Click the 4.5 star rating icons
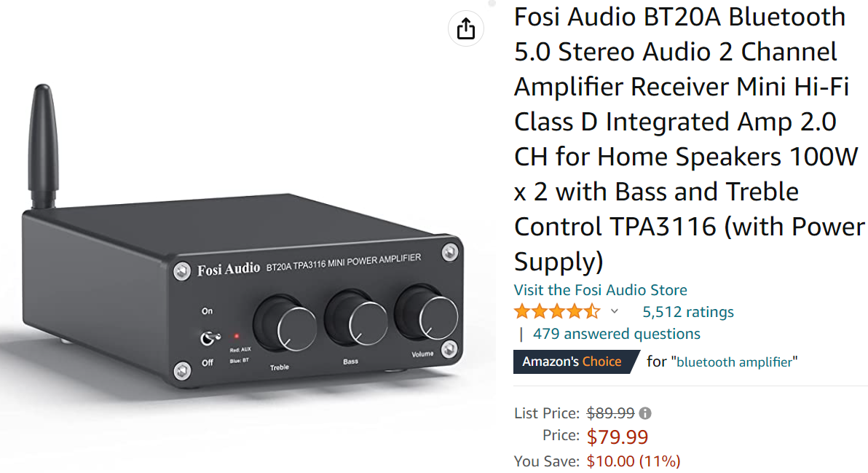The width and height of the screenshot is (868, 473). pos(557,311)
